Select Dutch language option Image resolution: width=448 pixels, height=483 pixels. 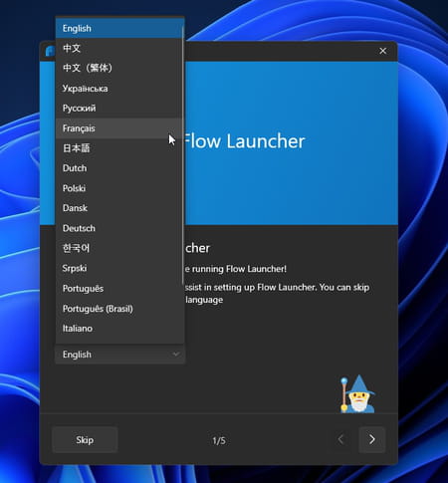point(118,168)
